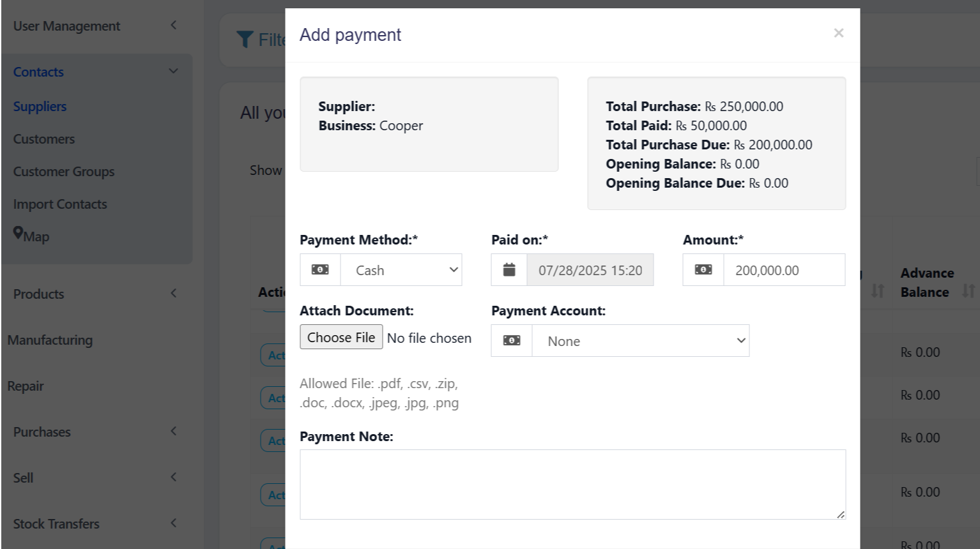The image size is (980, 549).
Task: Click the money icon beside Payment Method
Action: pos(320,270)
